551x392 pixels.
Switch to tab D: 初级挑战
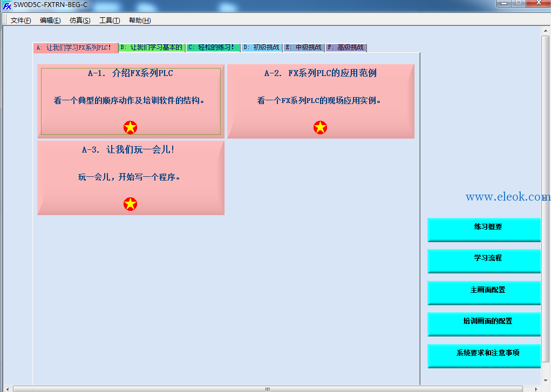[262, 47]
